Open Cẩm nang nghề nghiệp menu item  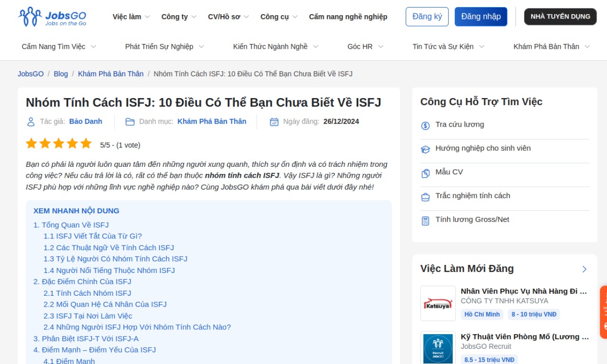[348, 17]
